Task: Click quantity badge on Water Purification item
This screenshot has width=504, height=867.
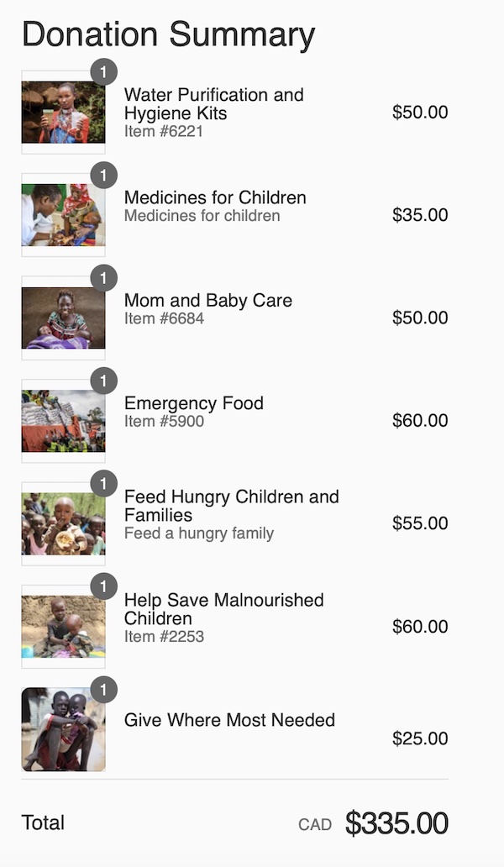Action: pos(103,72)
